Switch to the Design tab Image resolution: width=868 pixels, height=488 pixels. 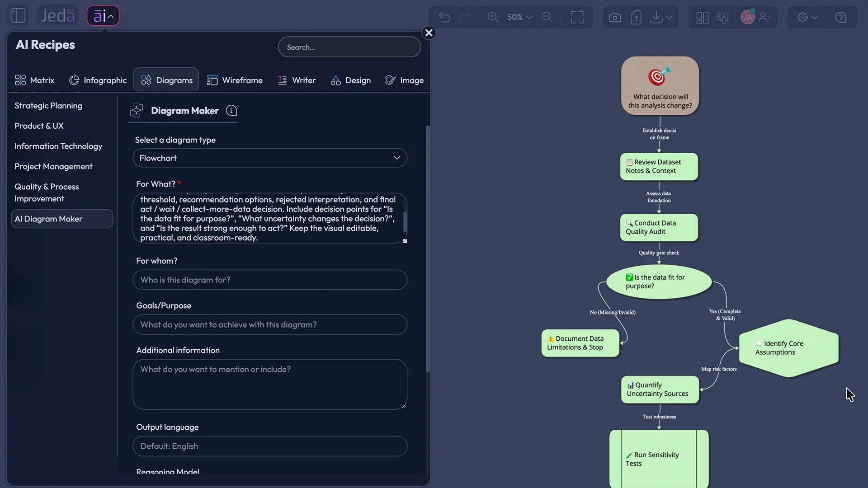coord(350,80)
